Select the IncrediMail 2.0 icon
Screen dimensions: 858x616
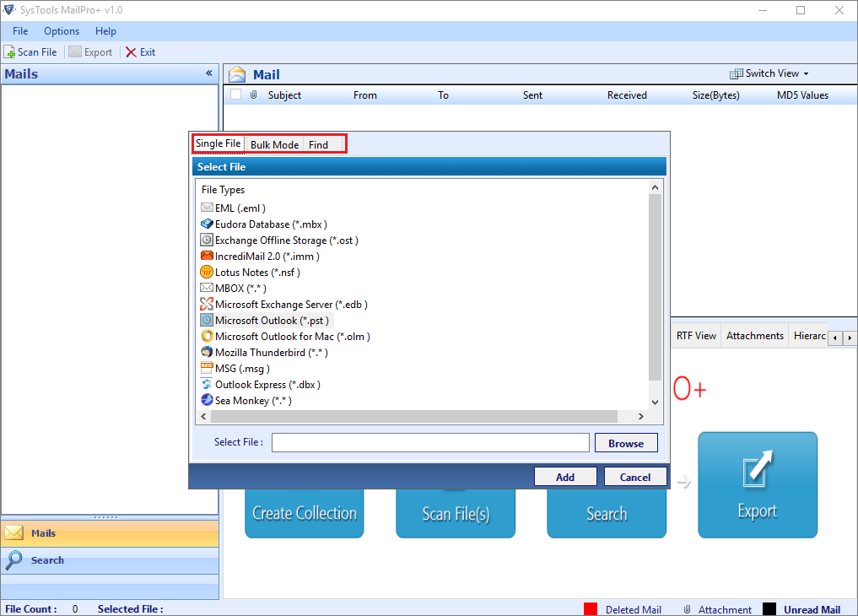point(207,256)
